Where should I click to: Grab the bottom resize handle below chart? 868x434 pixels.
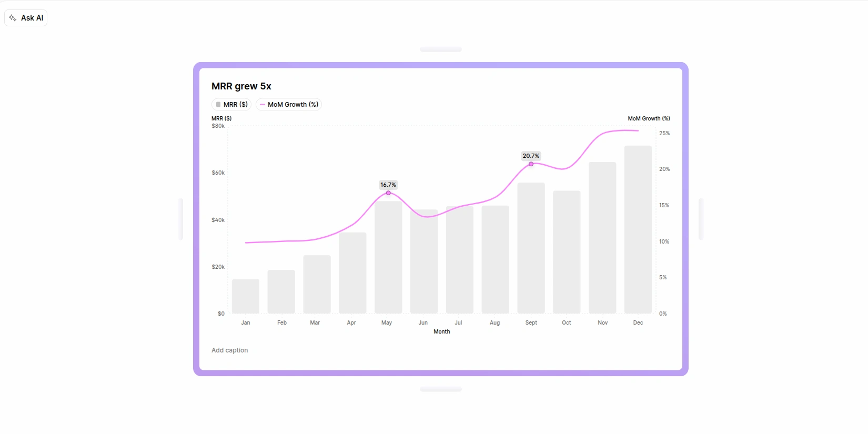click(441, 389)
